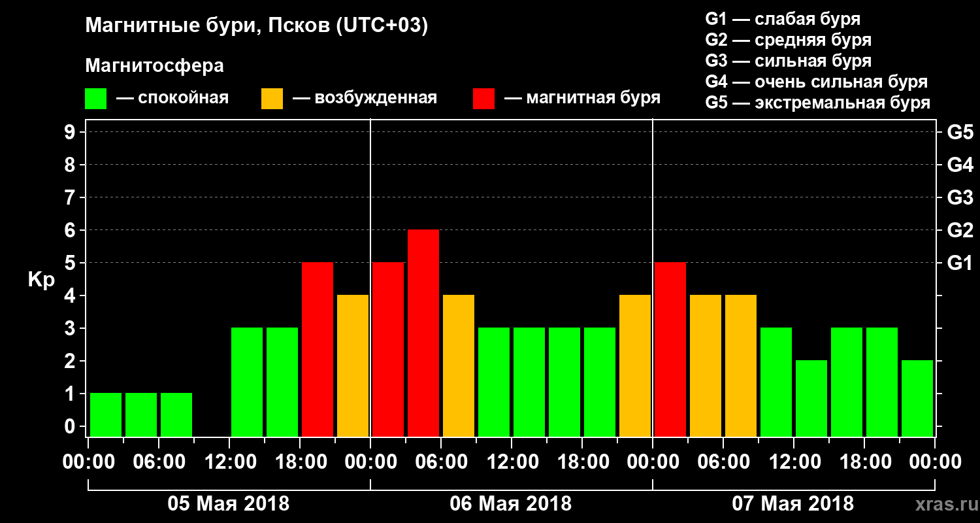Screen dimensions: 980x523
Task: Click the G4 label on right axis
Action: click(960, 165)
